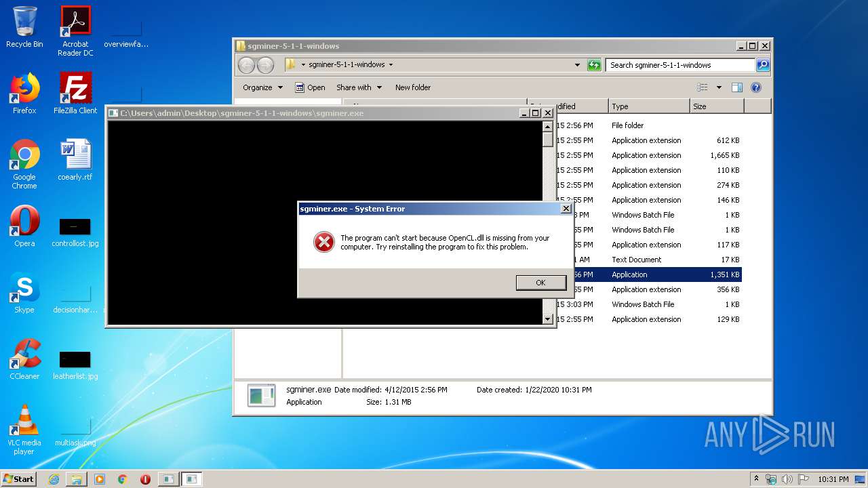
Task: Toggle the Explorer preview pane button
Action: click(737, 87)
